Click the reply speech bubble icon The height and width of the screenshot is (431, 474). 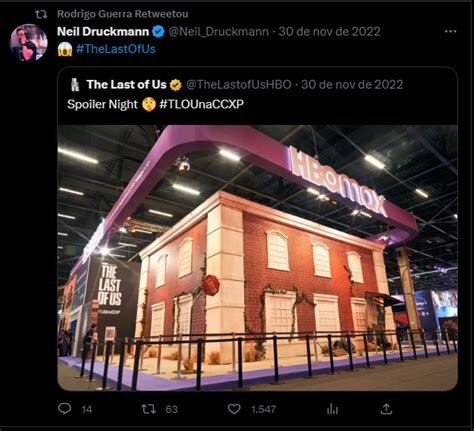(x=65, y=409)
